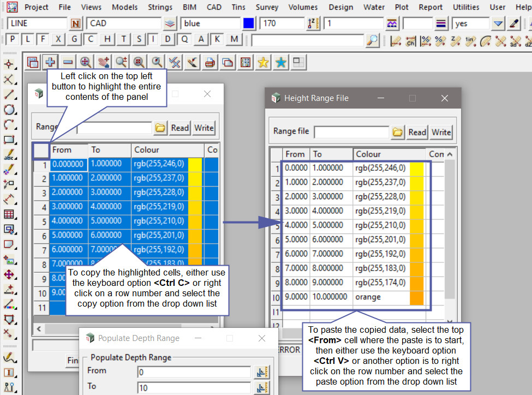Toggle the 'M' snap button
The image size is (532, 395).
[234, 39]
